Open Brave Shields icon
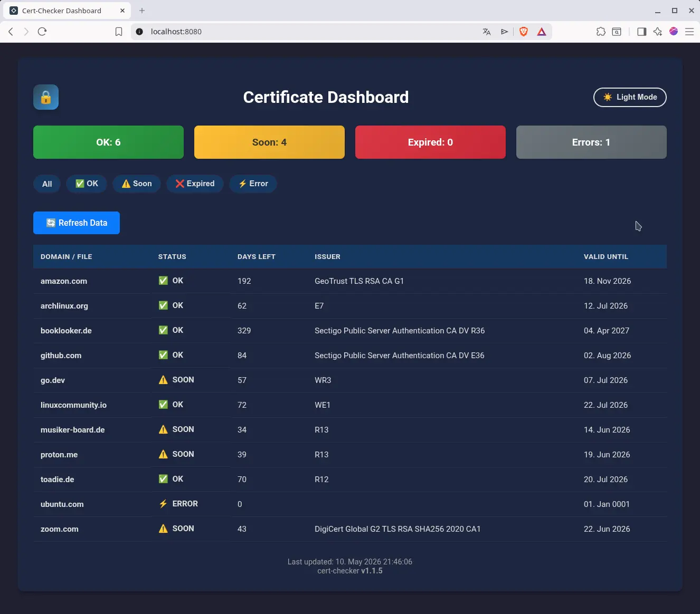This screenshot has height=614, width=700. (524, 32)
